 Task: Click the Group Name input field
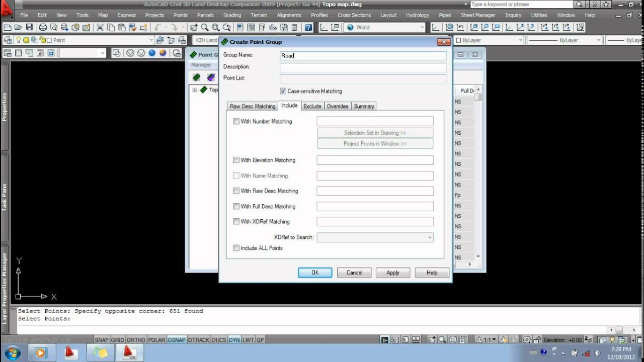point(363,56)
